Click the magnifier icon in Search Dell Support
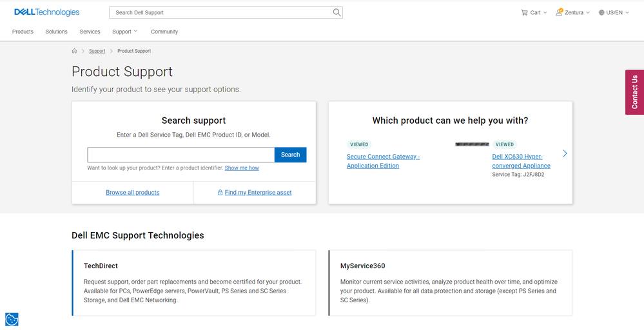This screenshot has height=330, width=644. pos(337,12)
